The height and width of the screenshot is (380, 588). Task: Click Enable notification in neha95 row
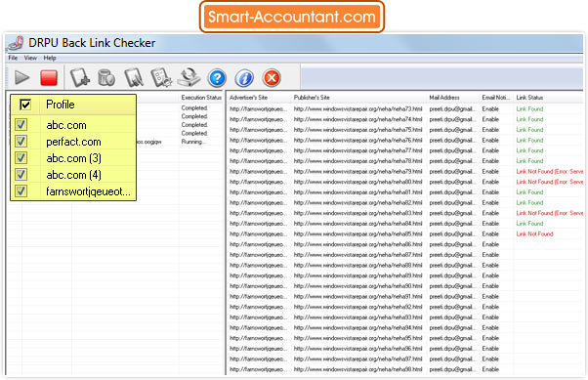coord(490,338)
